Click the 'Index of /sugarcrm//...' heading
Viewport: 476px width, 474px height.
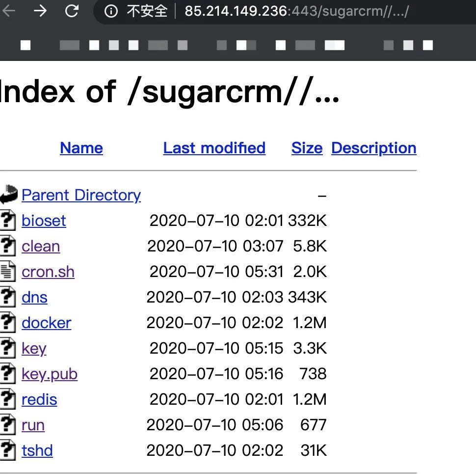click(169, 92)
